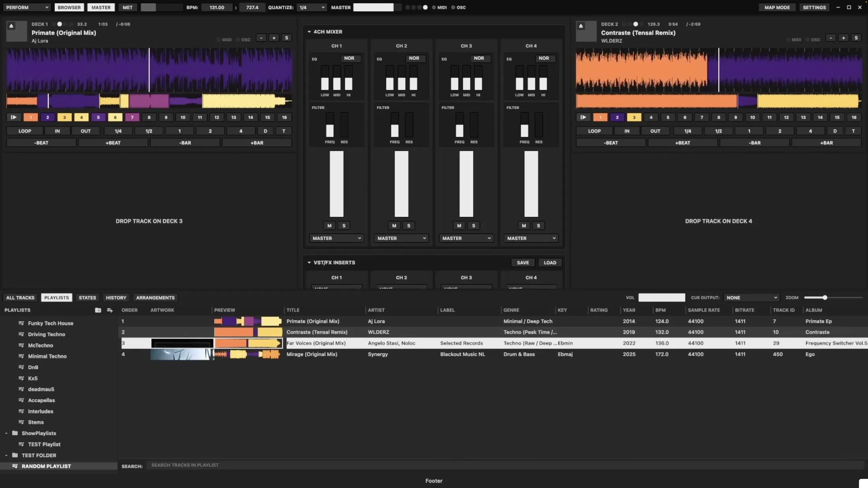This screenshot has width=868, height=488.
Task: Switch to PLAYLISTS tab
Action: 56,298
